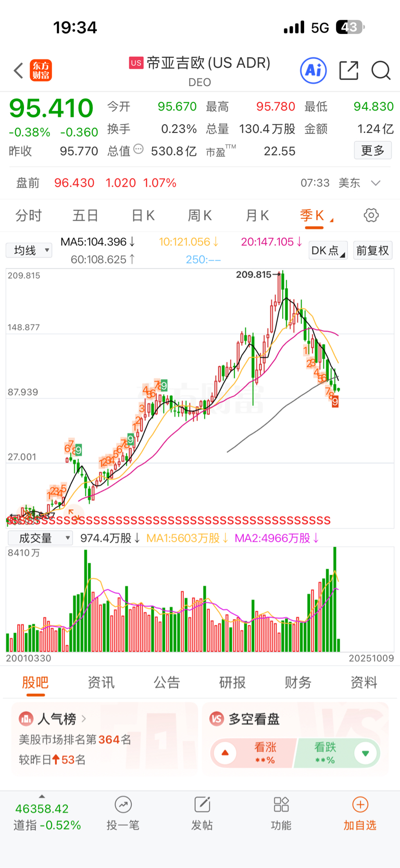The height and width of the screenshot is (868, 400).
Task: Tap the 加自选 plus icon
Action: pyautogui.click(x=360, y=804)
